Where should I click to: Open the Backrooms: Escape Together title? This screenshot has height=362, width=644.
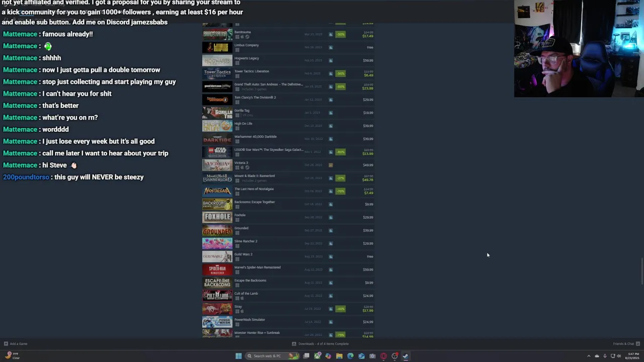[255, 202]
